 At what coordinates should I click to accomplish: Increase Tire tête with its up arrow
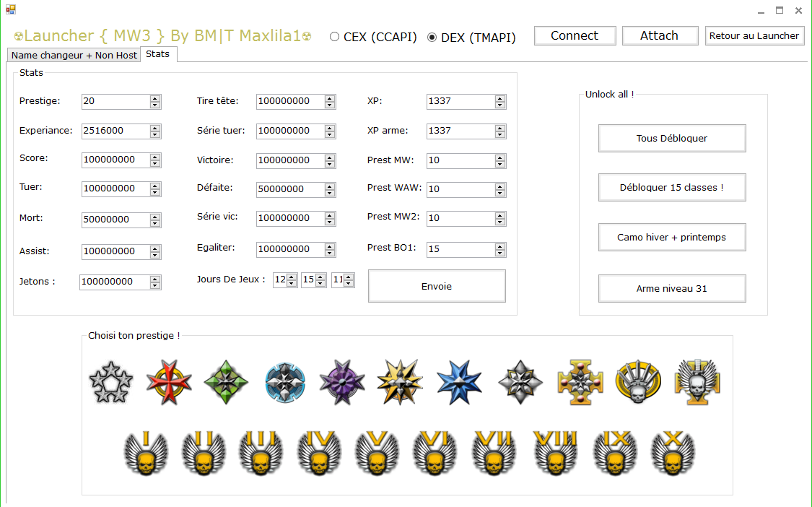(329, 98)
